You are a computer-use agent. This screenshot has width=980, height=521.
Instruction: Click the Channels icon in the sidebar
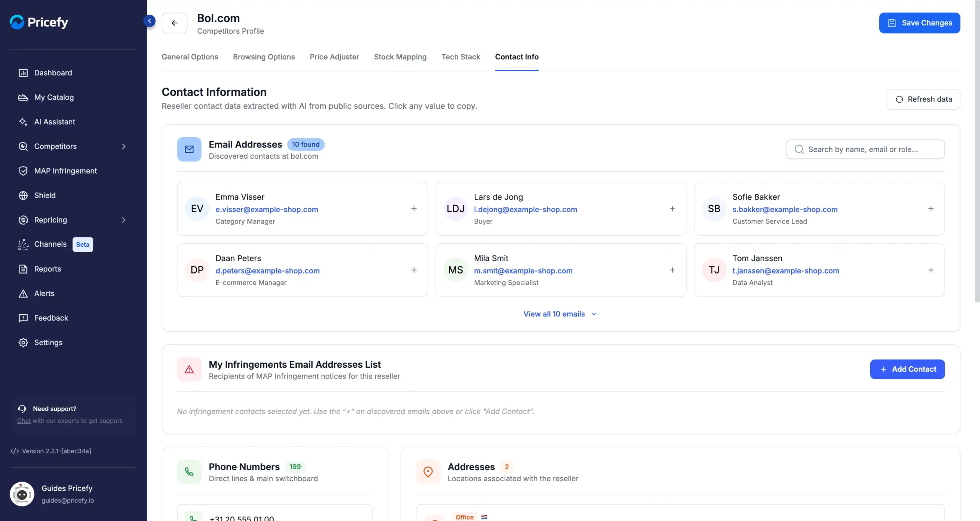point(23,244)
